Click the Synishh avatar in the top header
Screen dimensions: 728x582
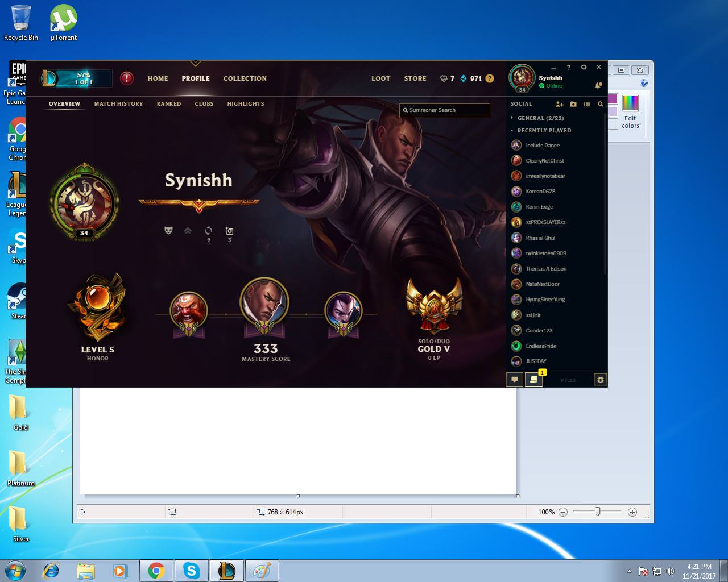pos(522,78)
